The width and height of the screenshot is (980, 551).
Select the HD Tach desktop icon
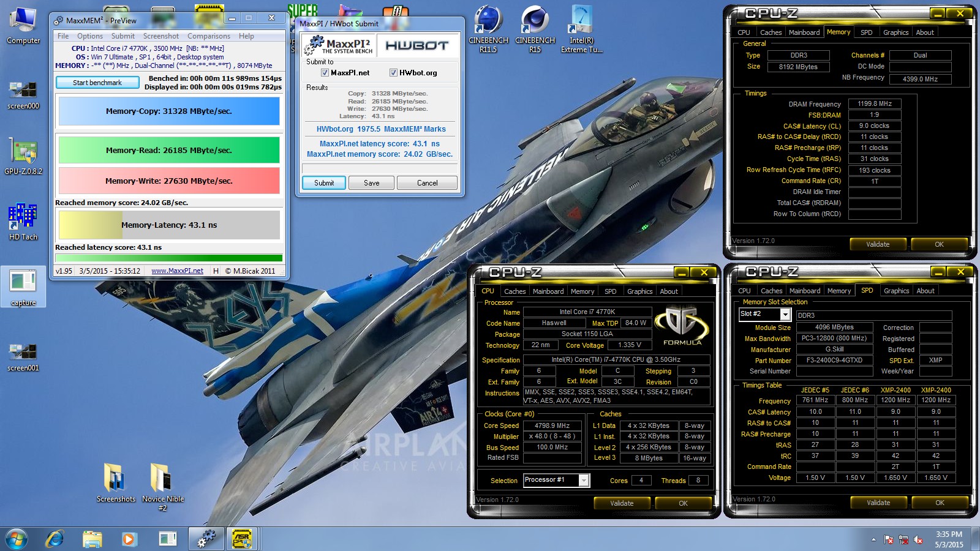click(x=23, y=222)
